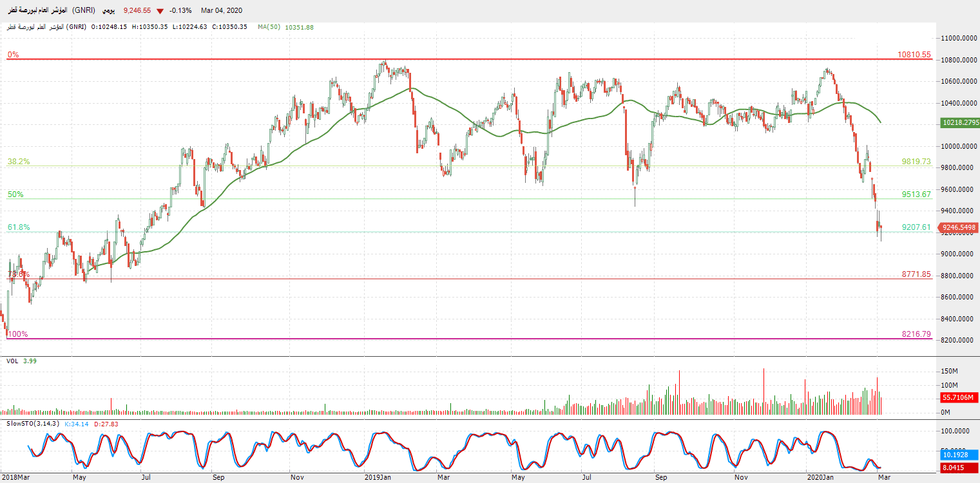Click the blue 10.1928 stochastic tag

(960, 454)
